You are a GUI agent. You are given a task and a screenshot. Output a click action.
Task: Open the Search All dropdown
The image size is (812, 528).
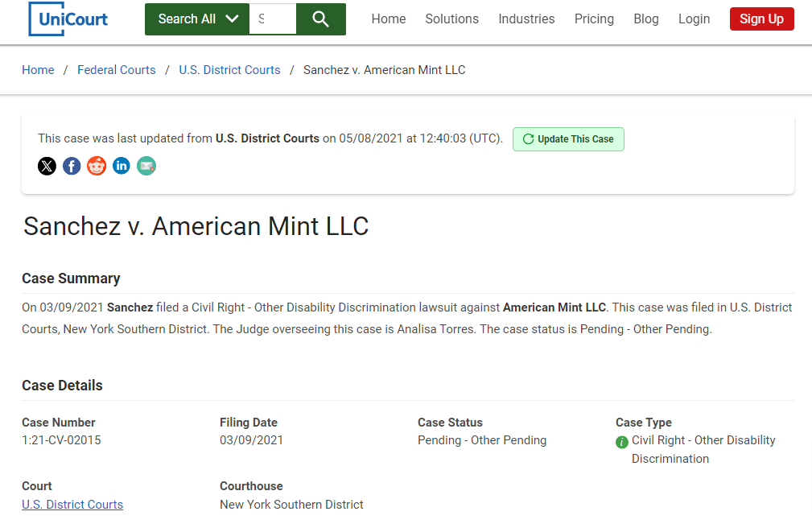(x=197, y=19)
